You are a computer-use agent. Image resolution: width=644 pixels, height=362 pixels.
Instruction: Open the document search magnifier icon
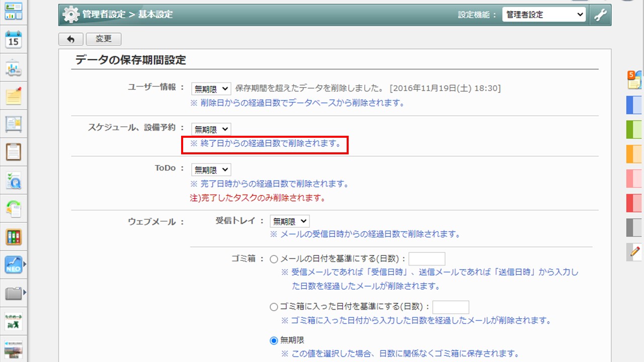(x=14, y=180)
